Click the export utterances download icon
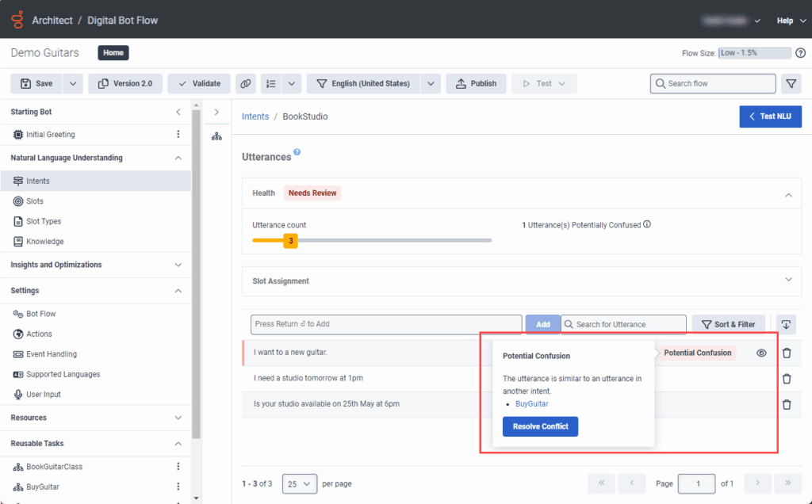Viewport: 812px width, 504px height. pos(786,324)
